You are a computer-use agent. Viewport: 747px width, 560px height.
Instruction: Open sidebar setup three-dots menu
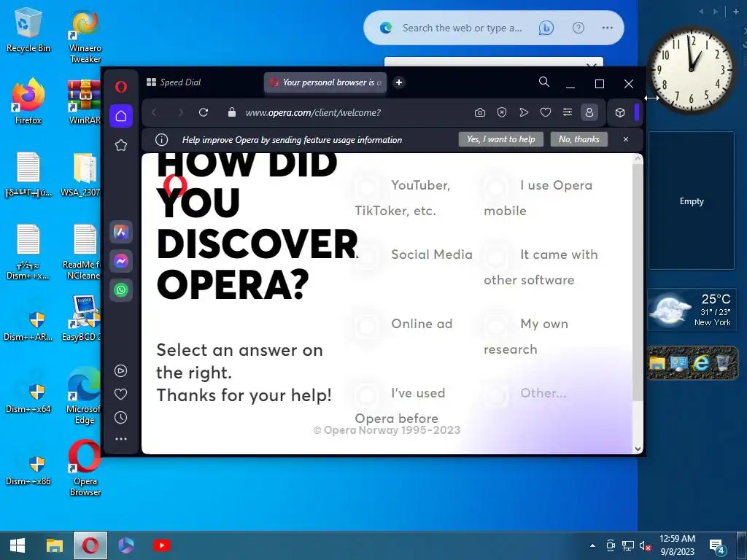(x=121, y=439)
